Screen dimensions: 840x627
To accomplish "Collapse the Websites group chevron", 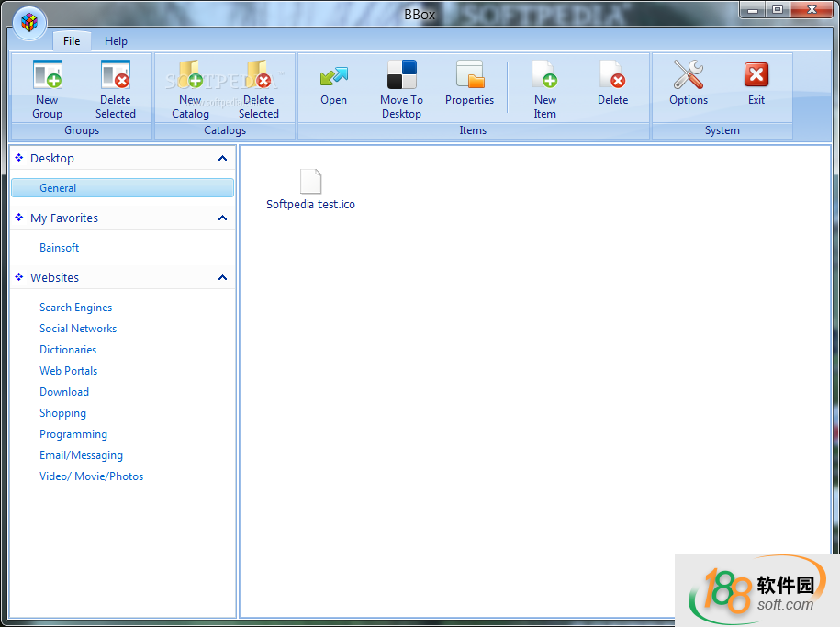I will coord(222,278).
